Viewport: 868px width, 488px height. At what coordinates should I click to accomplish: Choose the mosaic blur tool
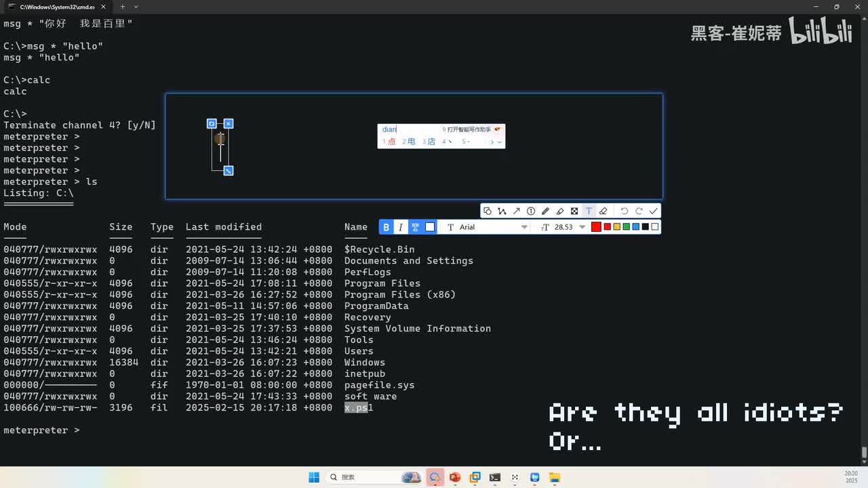[x=574, y=211]
